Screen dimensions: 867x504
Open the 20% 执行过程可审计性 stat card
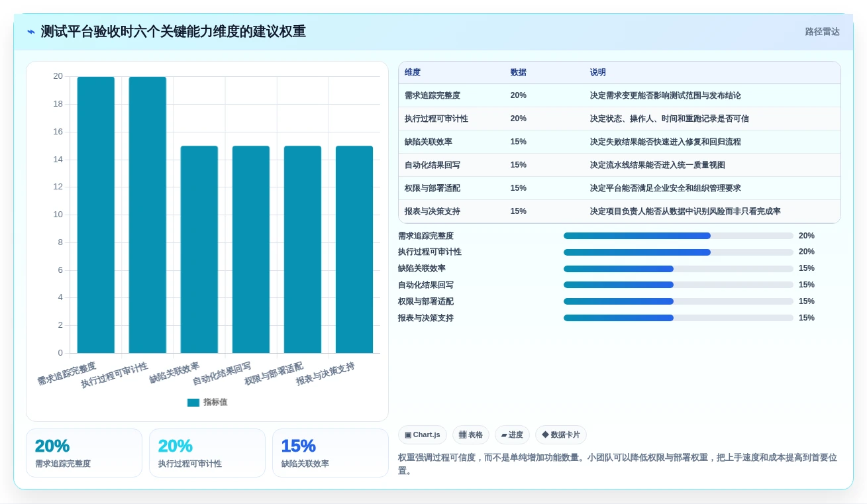(207, 453)
